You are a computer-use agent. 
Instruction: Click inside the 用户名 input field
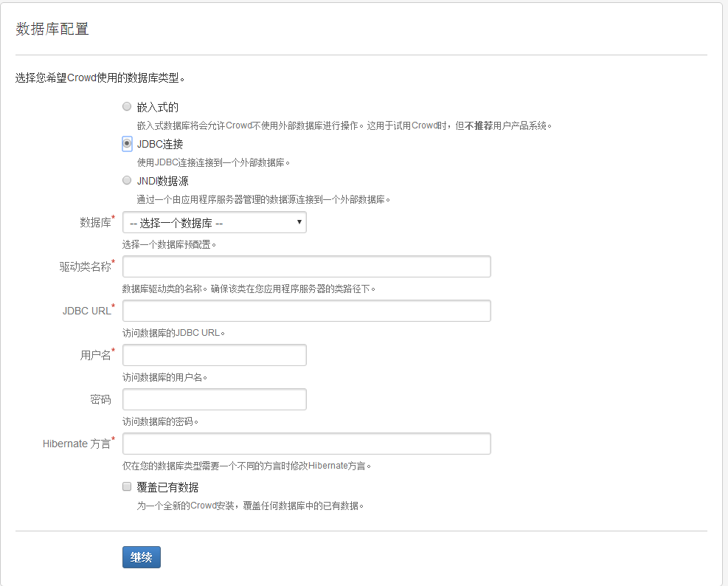coord(214,355)
